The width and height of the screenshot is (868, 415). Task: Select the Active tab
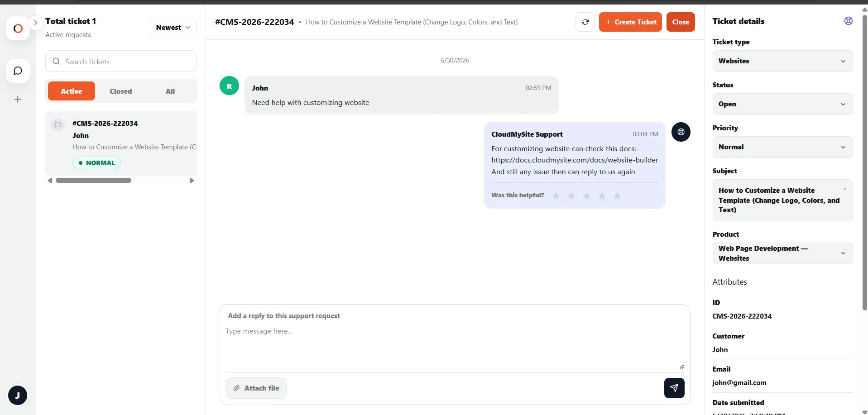coord(72,91)
